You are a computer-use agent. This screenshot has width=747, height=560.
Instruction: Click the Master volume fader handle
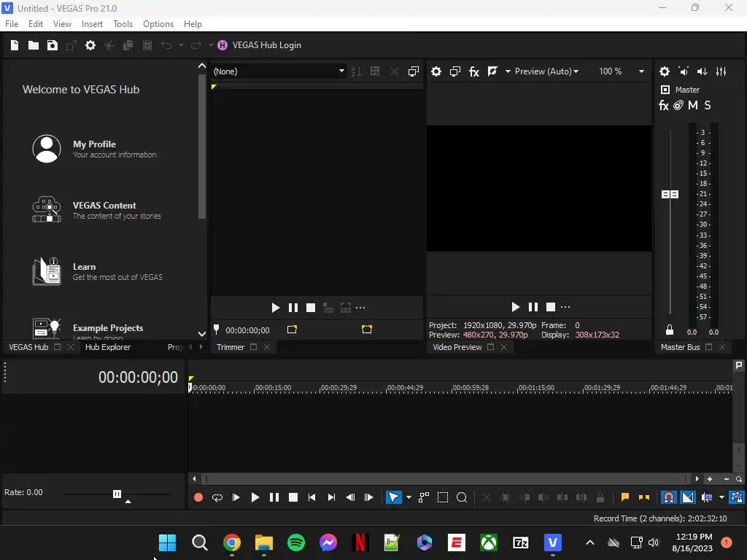(670, 194)
